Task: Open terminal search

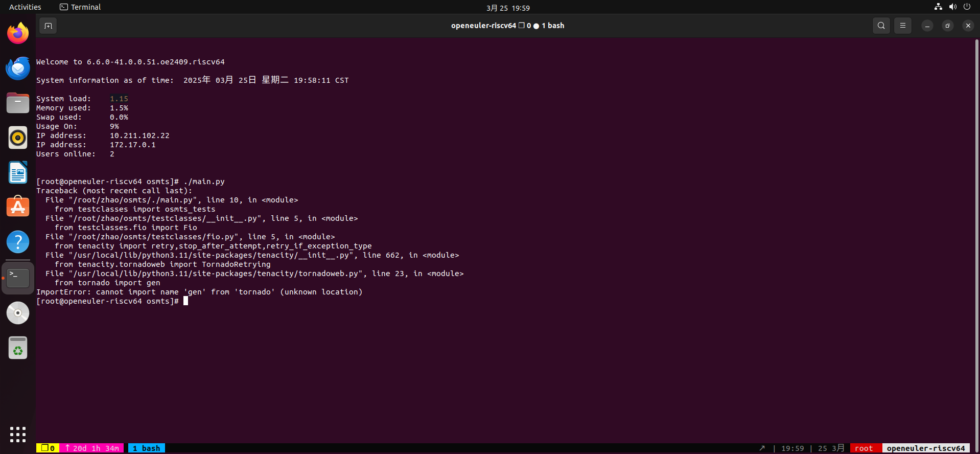Action: click(x=881, y=26)
